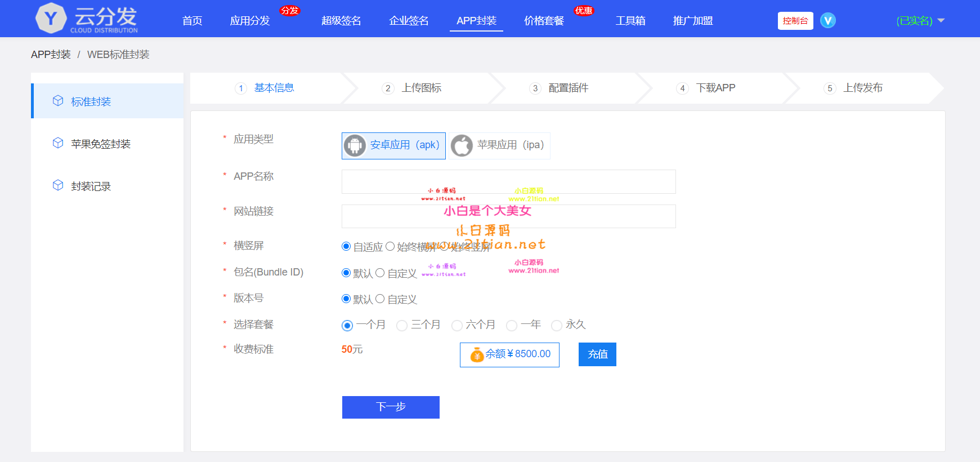
Task: Click the blue V avatar icon
Action: (x=827, y=20)
